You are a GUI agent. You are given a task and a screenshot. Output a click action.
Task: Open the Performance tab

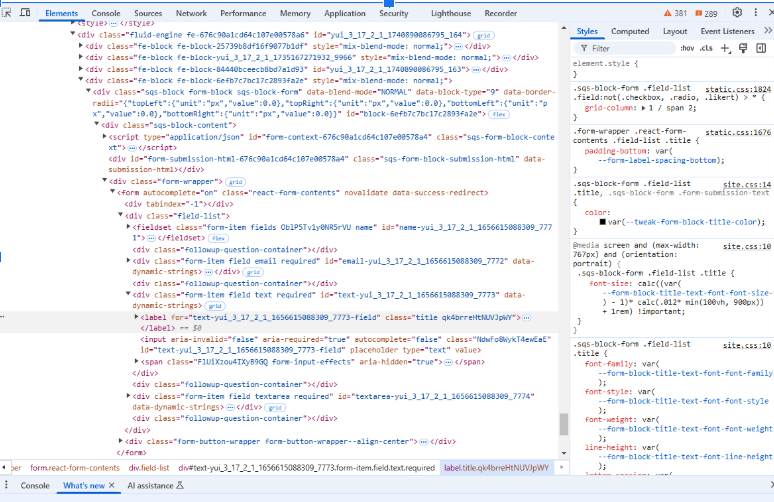243,13
